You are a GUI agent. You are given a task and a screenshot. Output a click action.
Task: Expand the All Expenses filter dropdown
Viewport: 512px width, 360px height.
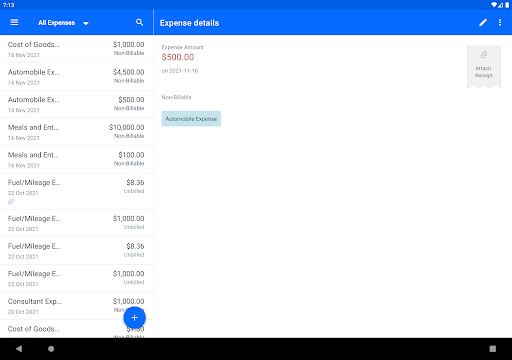point(63,23)
